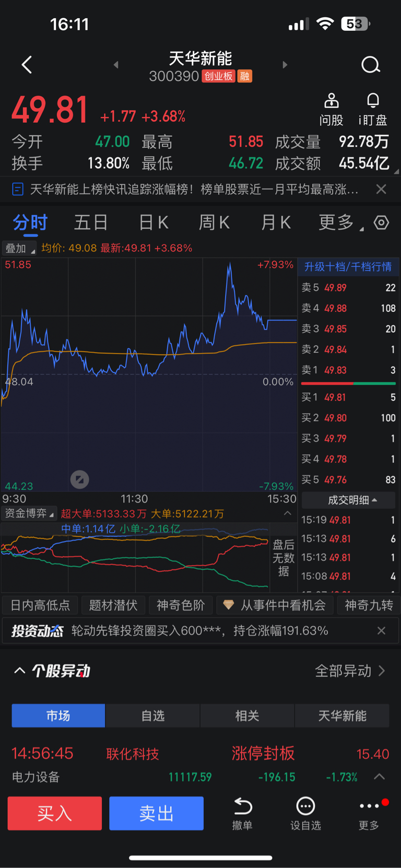Open 全部异动 list
Viewport: 401px width, 868px height.
point(350,671)
